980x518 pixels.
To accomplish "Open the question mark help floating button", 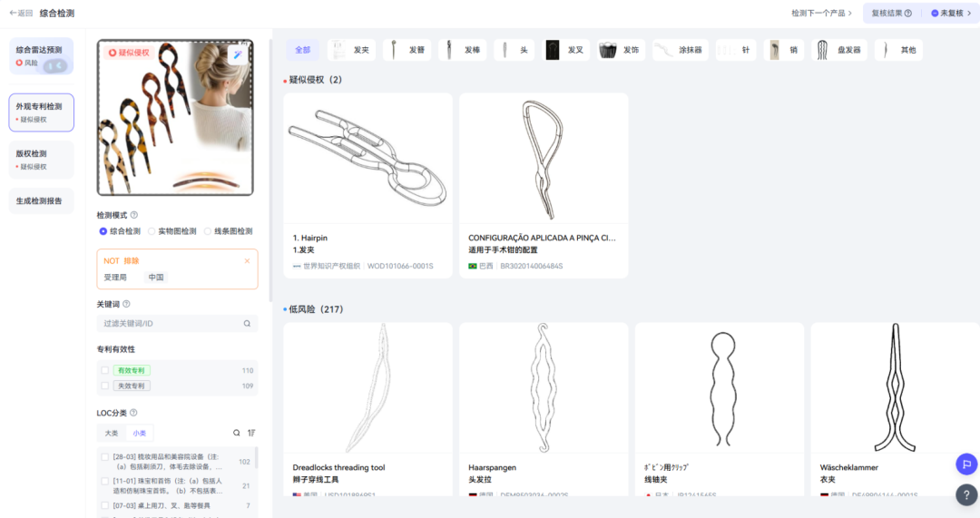I will point(966,495).
